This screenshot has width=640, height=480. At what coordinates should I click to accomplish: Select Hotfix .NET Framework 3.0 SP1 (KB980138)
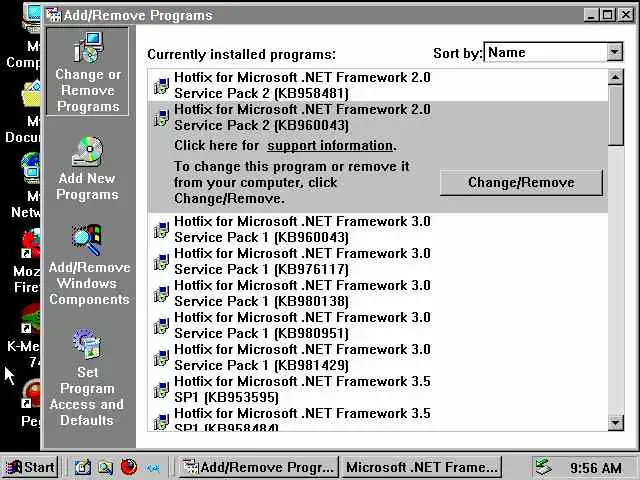coord(378,293)
